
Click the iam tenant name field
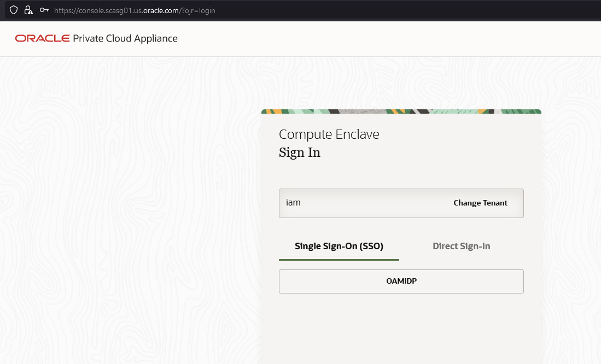(401, 203)
